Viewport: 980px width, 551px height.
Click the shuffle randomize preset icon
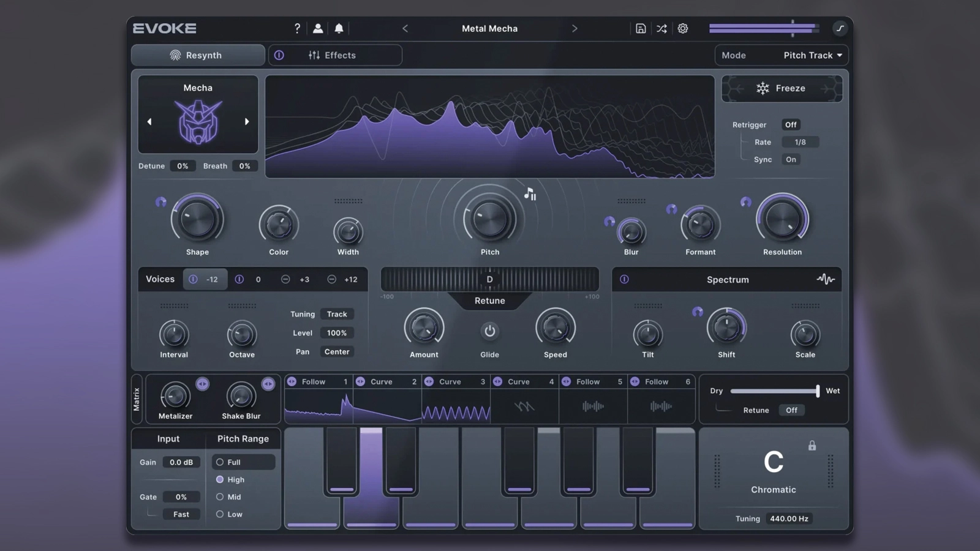[661, 28]
